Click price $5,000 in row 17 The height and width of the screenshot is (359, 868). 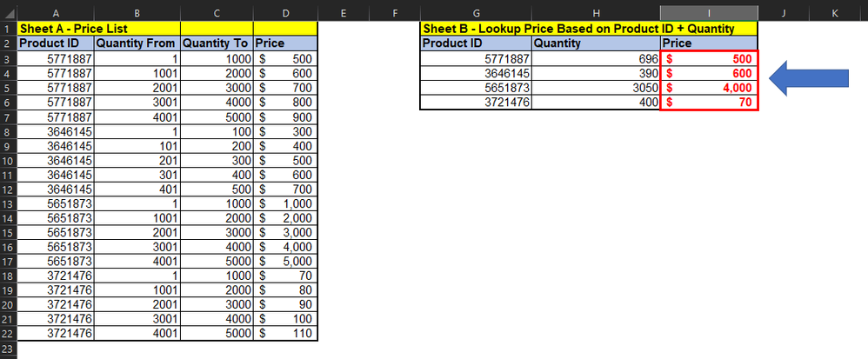pyautogui.click(x=285, y=262)
